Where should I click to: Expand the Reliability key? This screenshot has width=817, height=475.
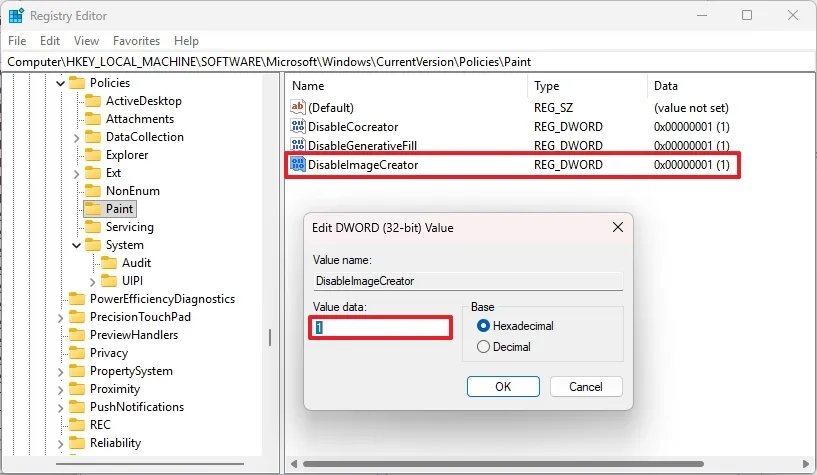[60, 444]
